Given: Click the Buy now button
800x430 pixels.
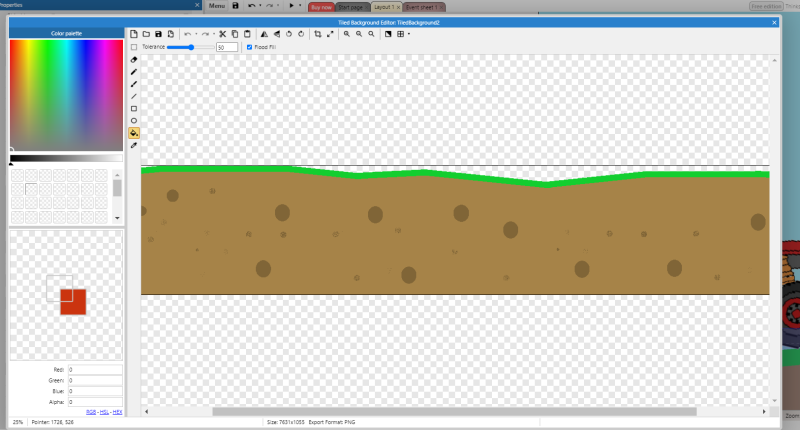Looking at the screenshot, I should coord(321,6).
